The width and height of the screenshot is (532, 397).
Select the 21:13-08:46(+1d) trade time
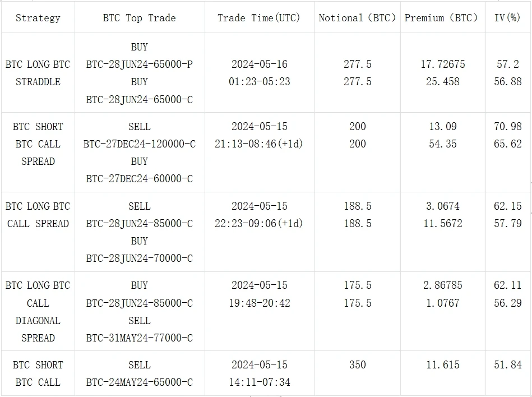click(x=259, y=144)
